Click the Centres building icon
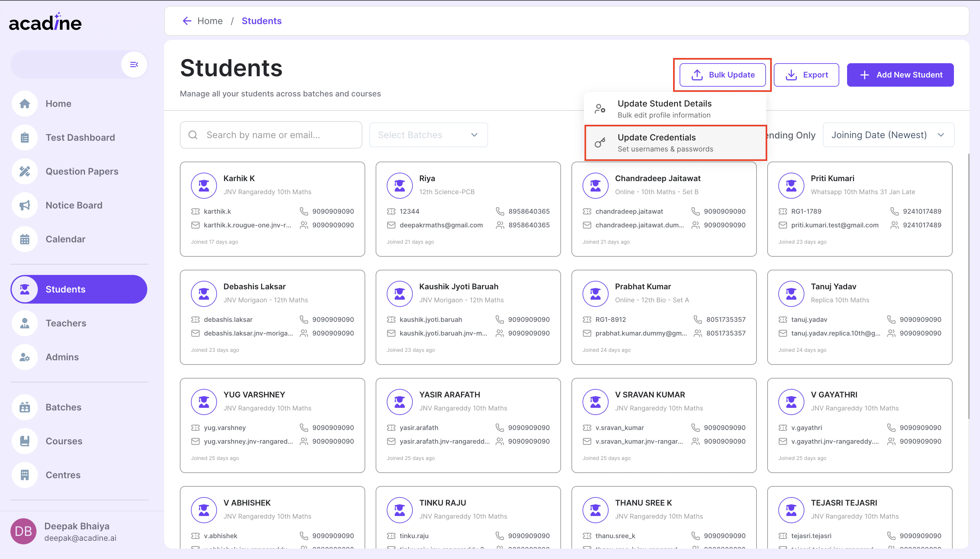The height and width of the screenshot is (559, 980). pos(24,475)
